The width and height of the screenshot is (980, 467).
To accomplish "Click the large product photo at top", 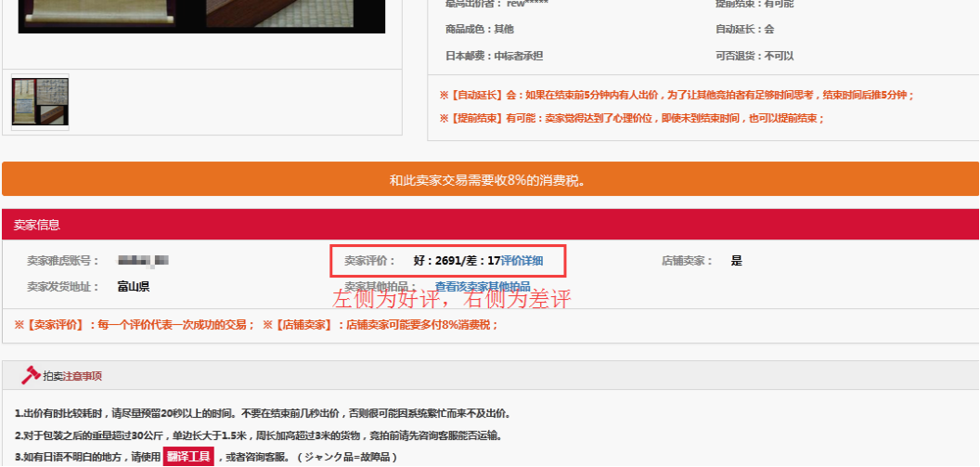I will tap(202, 16).
